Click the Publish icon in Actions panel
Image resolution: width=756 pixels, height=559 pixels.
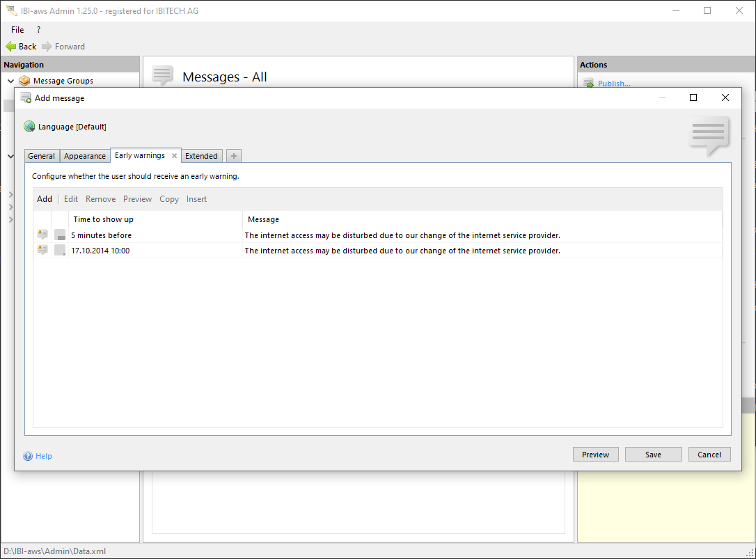point(588,84)
